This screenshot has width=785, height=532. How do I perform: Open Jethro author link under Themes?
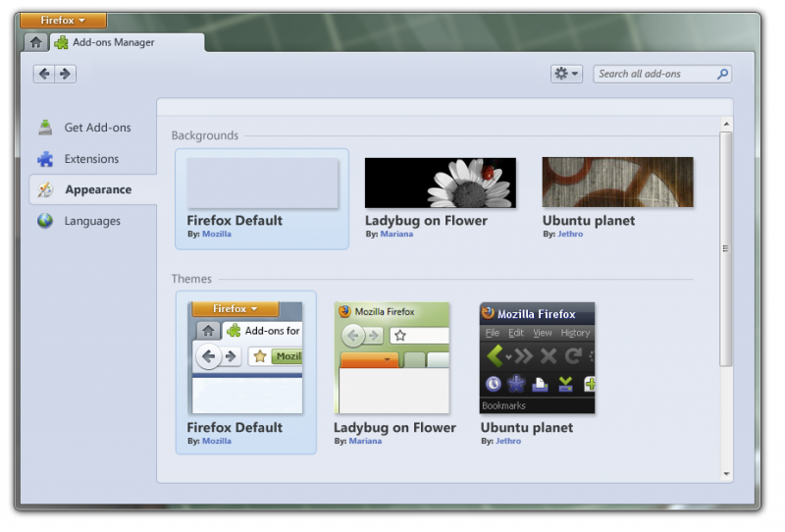(x=508, y=442)
